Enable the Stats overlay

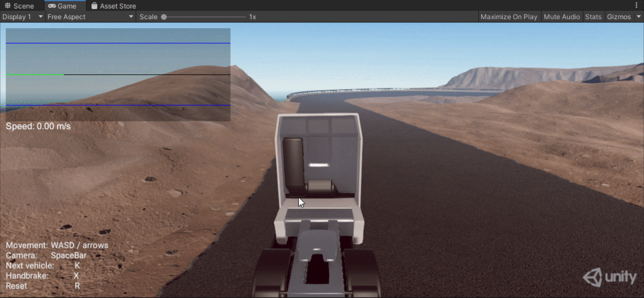(x=593, y=16)
